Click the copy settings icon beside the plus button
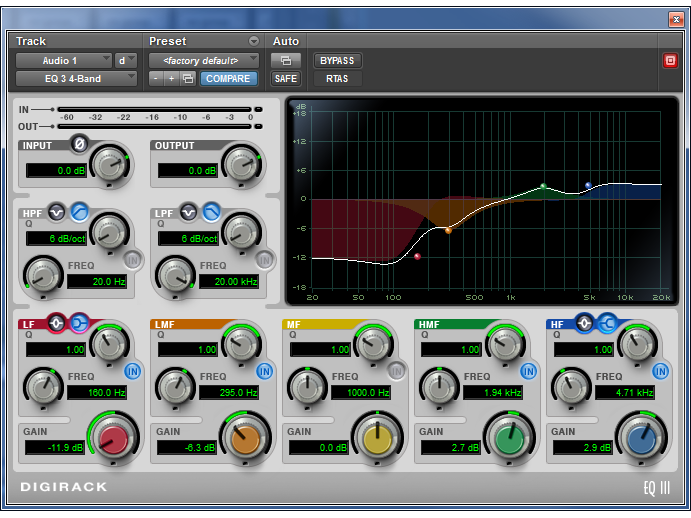Image resolution: width=691 pixels, height=518 pixels. (188, 79)
